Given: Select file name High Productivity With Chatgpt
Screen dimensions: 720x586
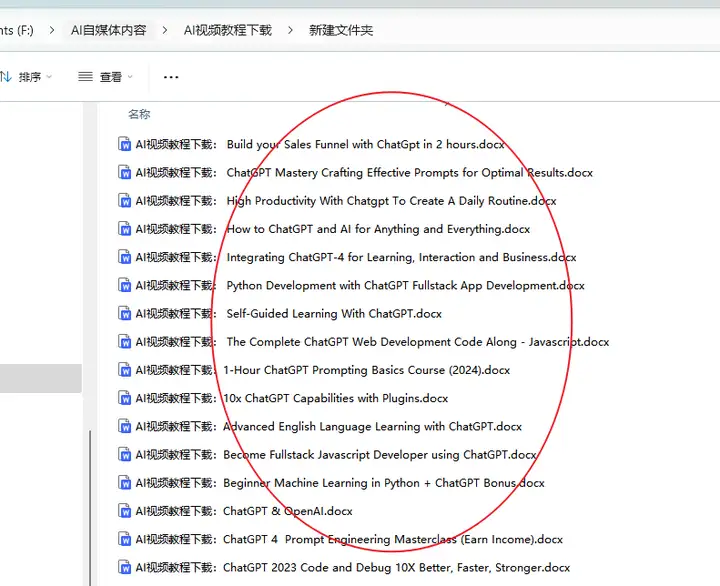Looking at the screenshot, I should click(346, 201).
